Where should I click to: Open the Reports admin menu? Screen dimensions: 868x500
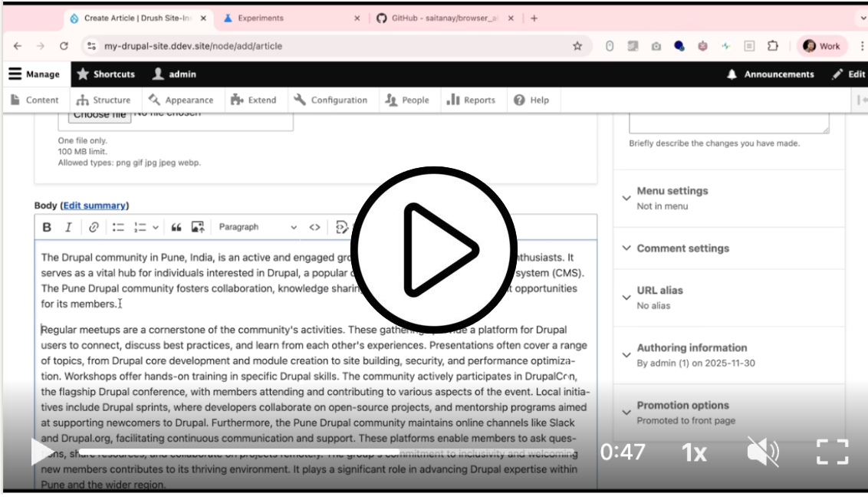471,100
